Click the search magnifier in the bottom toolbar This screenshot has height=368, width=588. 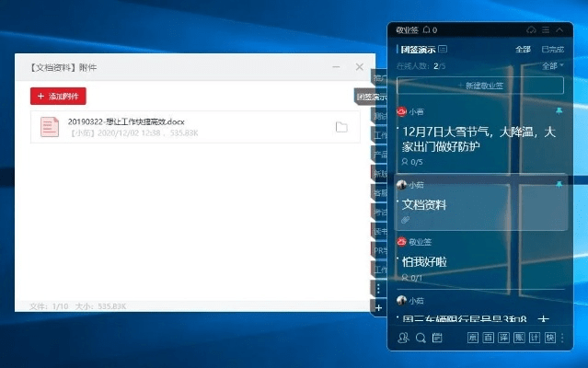[x=421, y=338]
